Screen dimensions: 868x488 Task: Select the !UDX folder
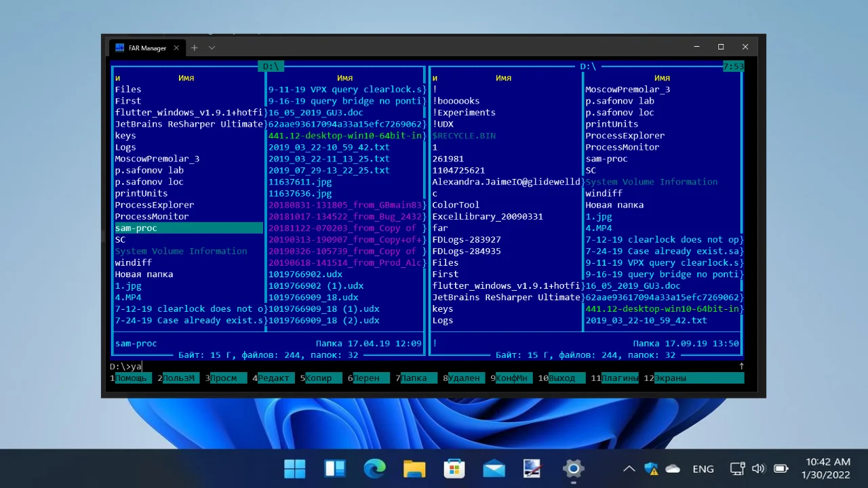click(x=443, y=124)
